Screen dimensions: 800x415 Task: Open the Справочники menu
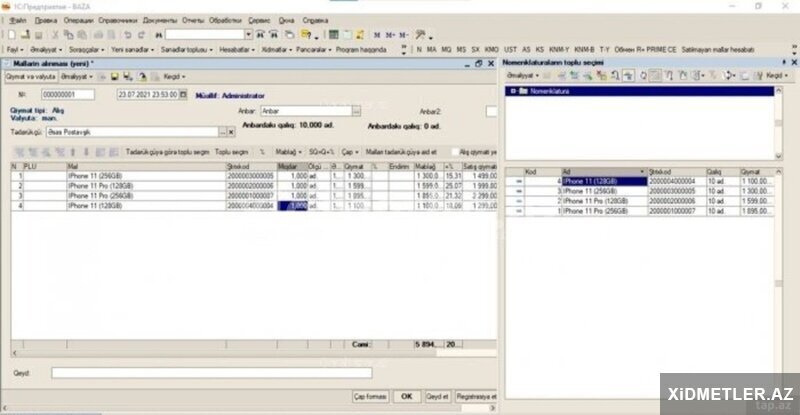[x=118, y=19]
